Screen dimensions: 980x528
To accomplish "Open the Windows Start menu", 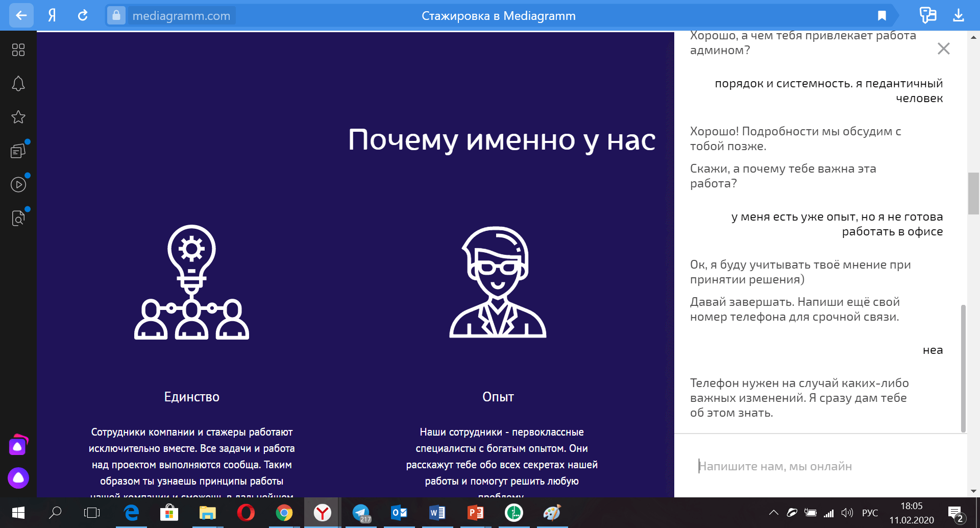I will pyautogui.click(x=18, y=513).
